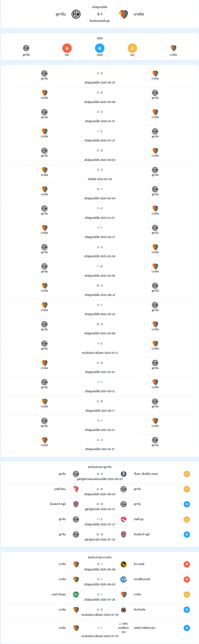Click the FC Sion red crest

coord(76,489)
